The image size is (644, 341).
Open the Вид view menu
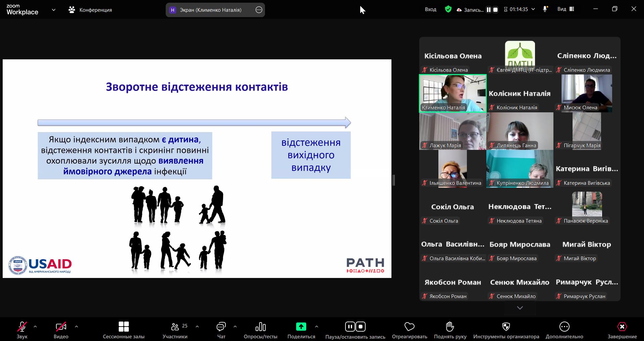click(566, 9)
